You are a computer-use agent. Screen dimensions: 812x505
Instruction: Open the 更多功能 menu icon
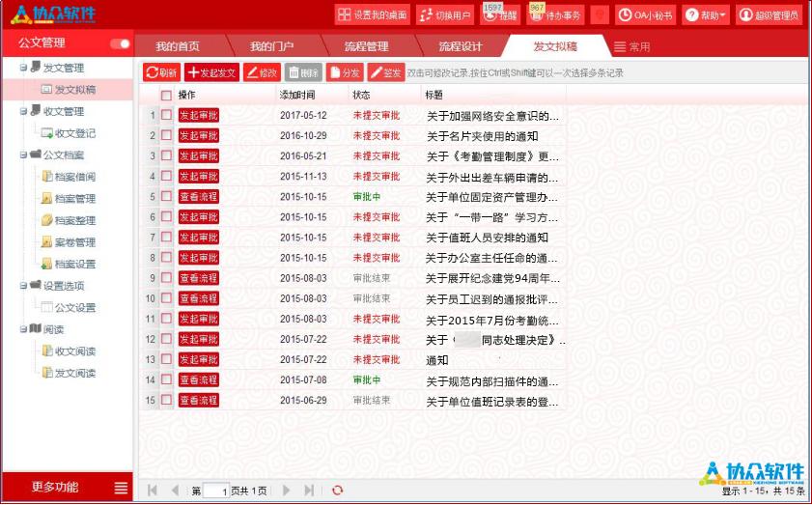pyautogui.click(x=121, y=488)
